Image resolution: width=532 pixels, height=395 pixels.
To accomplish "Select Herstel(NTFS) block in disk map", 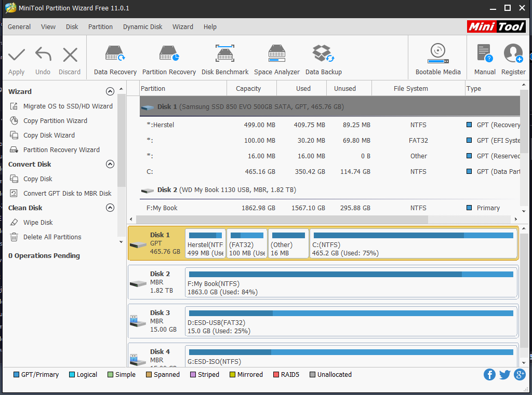I will tap(205, 243).
